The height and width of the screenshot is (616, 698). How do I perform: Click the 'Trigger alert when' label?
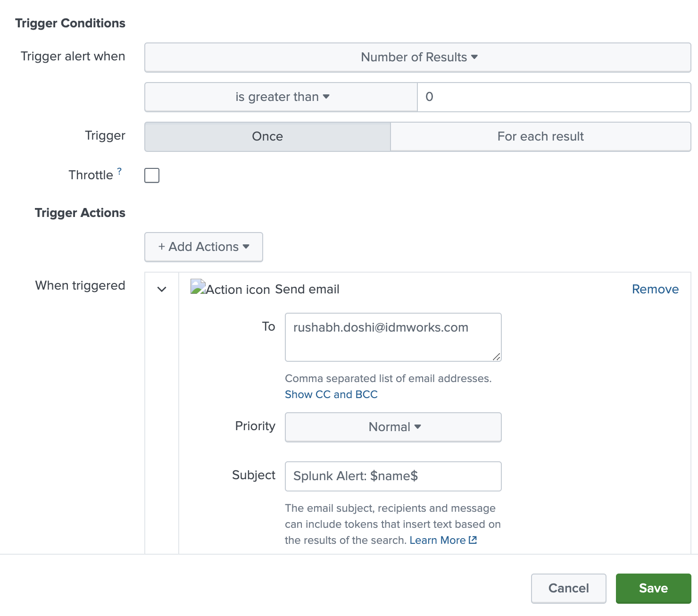pos(73,56)
